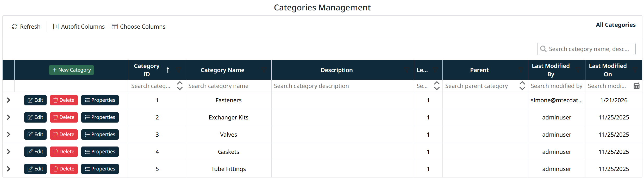
Task: Click the Category ID sort arrow
Action: [168, 70]
